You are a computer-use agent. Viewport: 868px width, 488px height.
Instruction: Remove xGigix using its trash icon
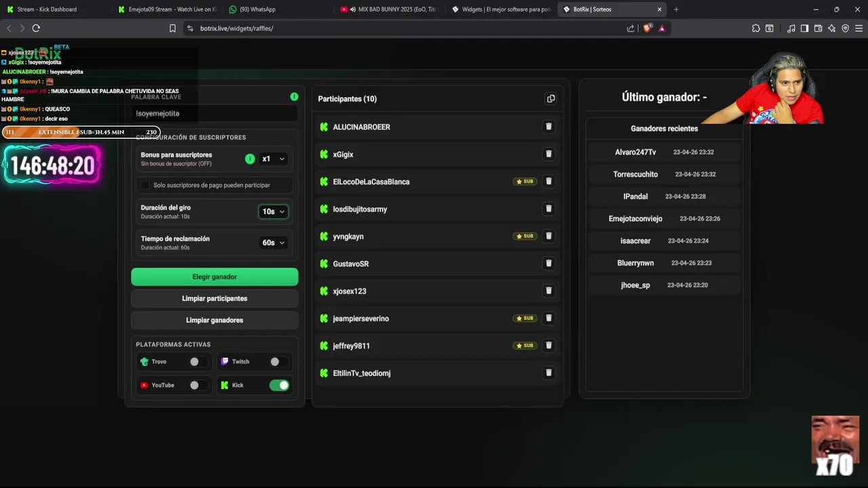coord(549,154)
